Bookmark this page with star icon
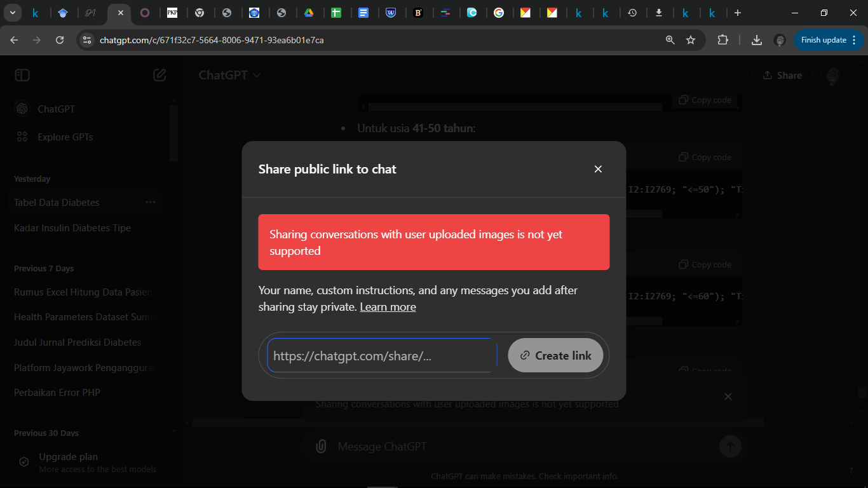The height and width of the screenshot is (488, 868). click(691, 40)
